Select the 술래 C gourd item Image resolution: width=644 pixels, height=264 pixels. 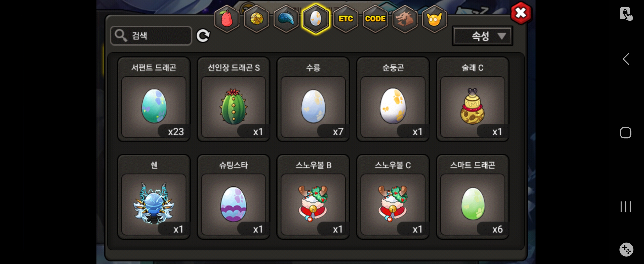tap(473, 99)
